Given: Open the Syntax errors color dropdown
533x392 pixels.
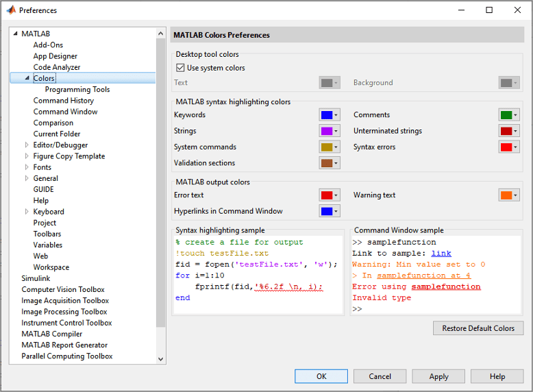Looking at the screenshot, I should point(509,147).
